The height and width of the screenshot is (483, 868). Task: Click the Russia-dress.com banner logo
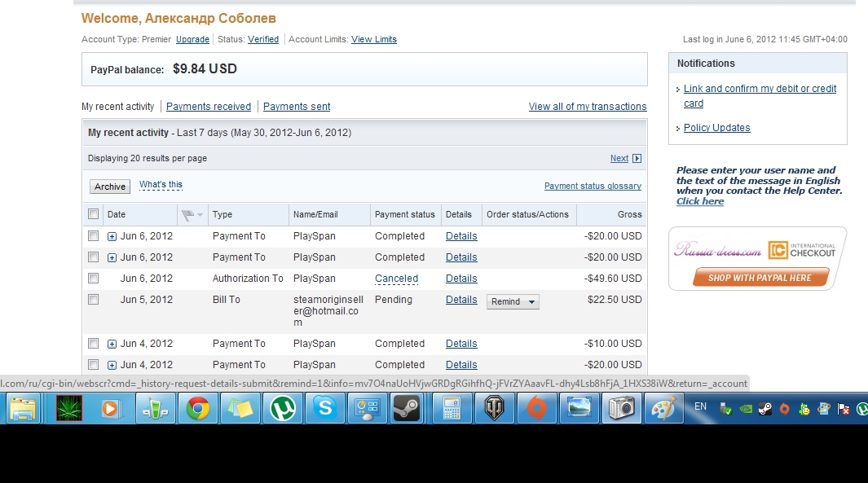(717, 249)
